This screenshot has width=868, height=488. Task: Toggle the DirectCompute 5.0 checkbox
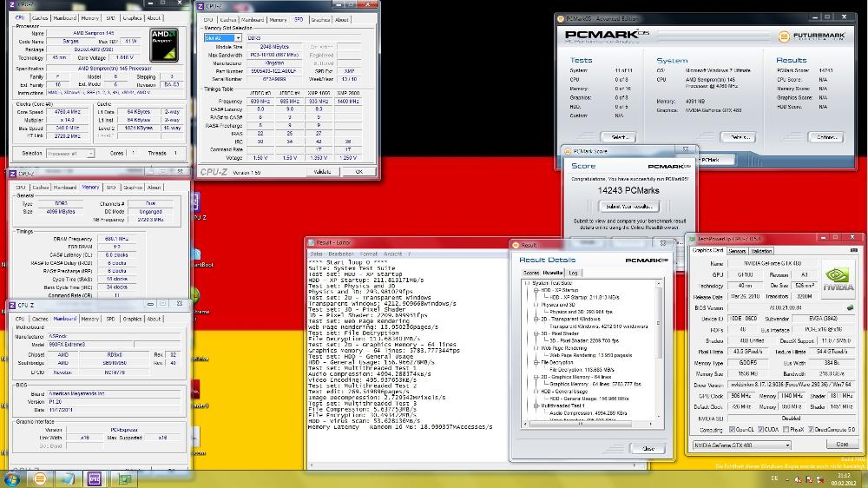point(811,429)
